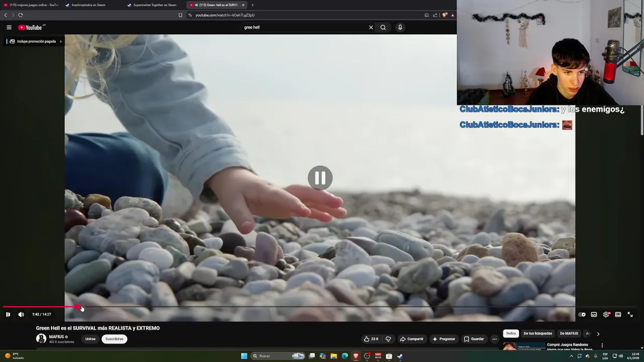644x362 pixels.
Task: Bookmark this page icon
Action: tap(180, 15)
